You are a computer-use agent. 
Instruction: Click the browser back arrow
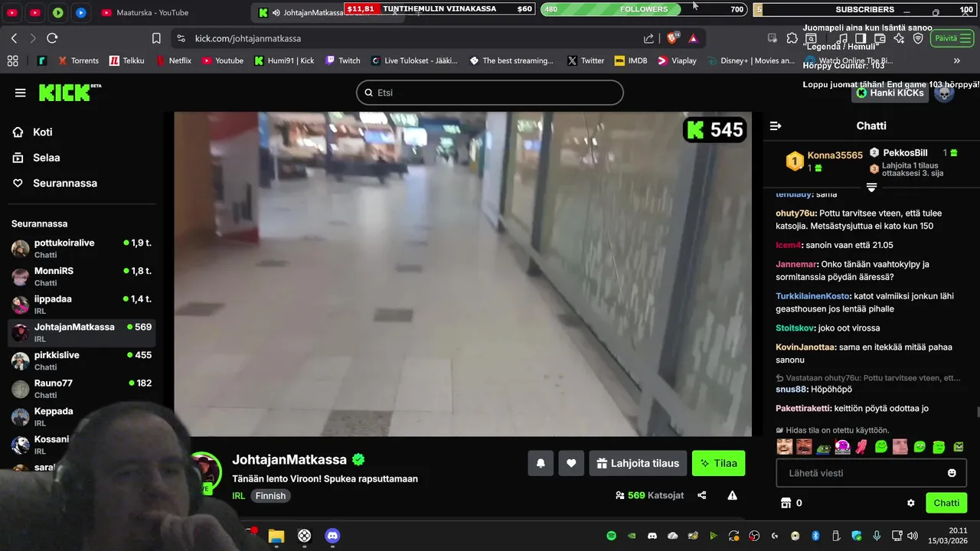[x=14, y=38]
